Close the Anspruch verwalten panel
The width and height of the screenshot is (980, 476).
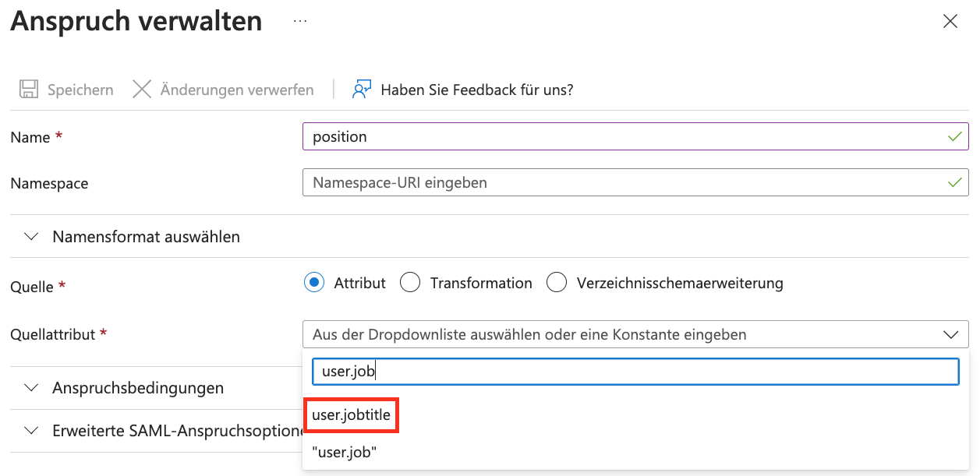[x=950, y=22]
